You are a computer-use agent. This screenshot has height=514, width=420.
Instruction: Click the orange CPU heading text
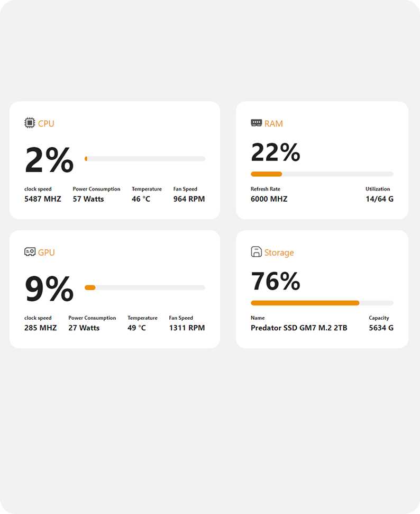coord(46,124)
